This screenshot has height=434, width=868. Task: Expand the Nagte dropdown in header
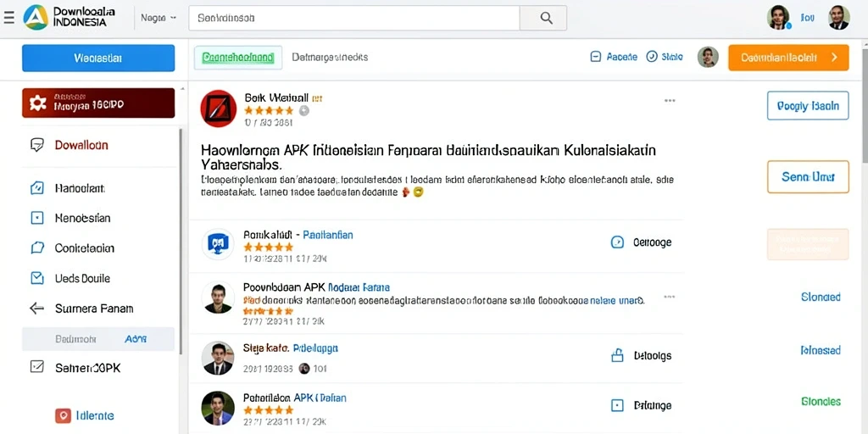tap(159, 18)
